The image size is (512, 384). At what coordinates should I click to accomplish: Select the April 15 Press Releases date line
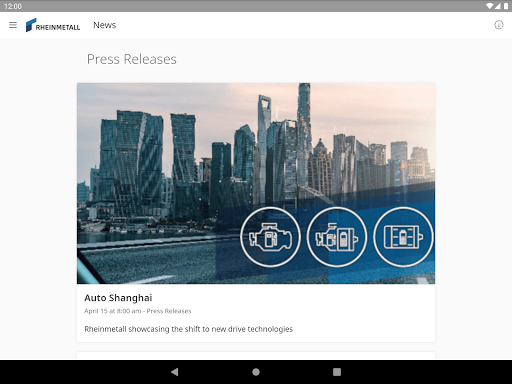138,311
